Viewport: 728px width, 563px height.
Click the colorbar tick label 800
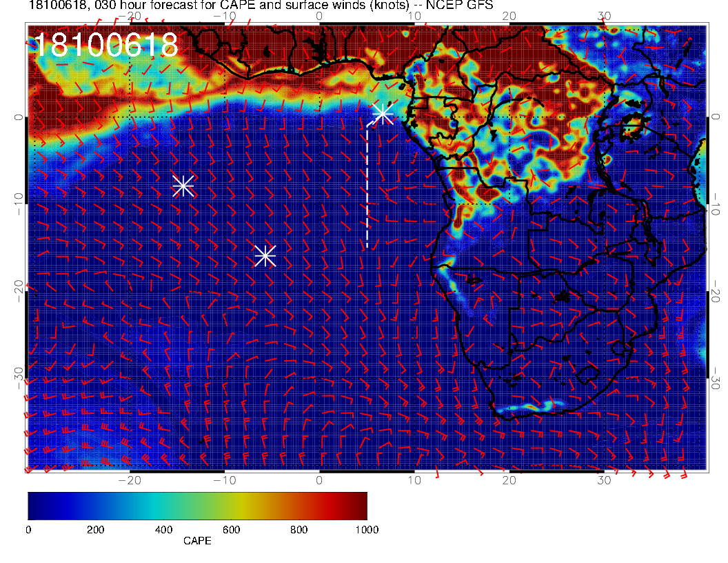click(x=299, y=530)
